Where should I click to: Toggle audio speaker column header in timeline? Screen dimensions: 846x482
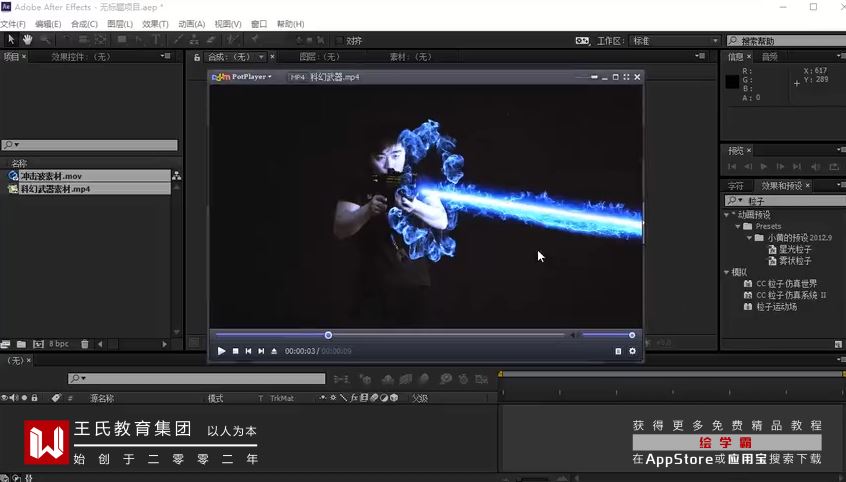click(14, 398)
